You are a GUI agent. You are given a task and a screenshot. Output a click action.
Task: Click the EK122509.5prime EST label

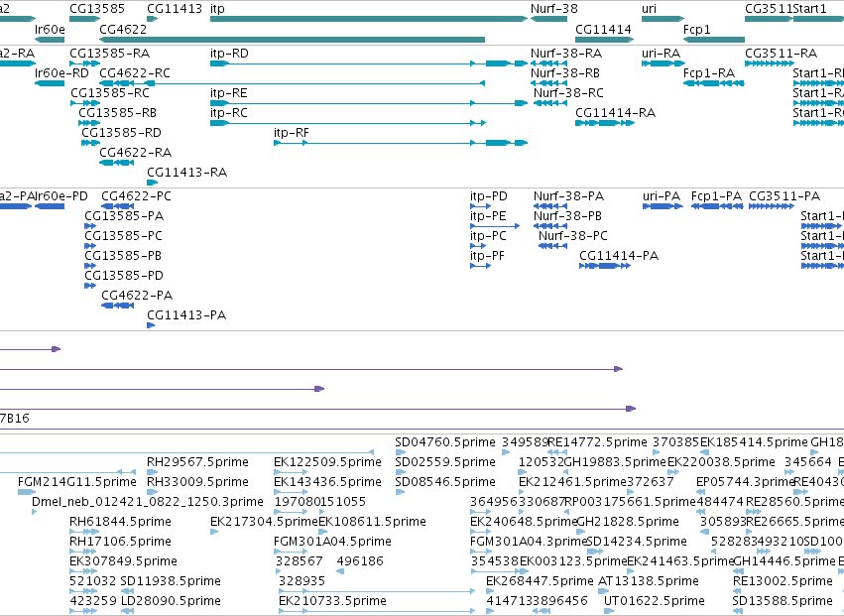pyautogui.click(x=327, y=462)
